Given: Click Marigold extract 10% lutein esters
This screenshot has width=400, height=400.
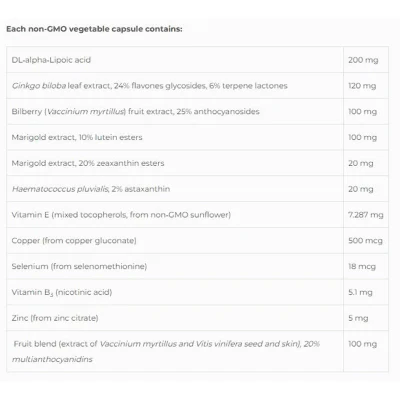Looking at the screenshot, I should click(x=77, y=137).
